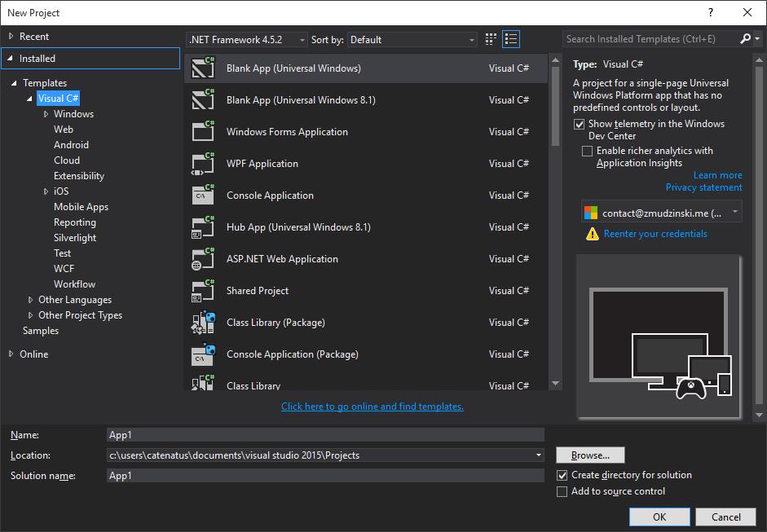
Task: Select the Reporting category
Action: point(75,222)
